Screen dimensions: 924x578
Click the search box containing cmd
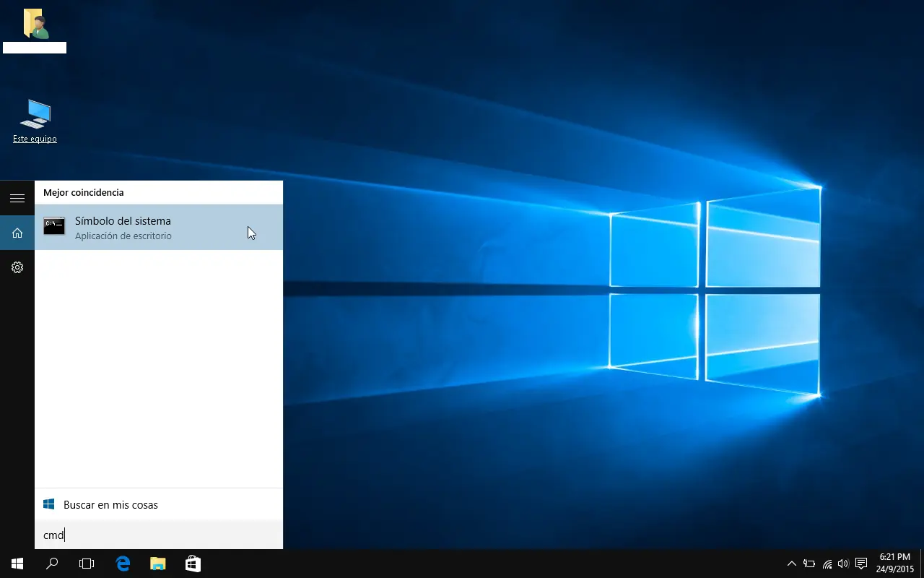pos(158,535)
